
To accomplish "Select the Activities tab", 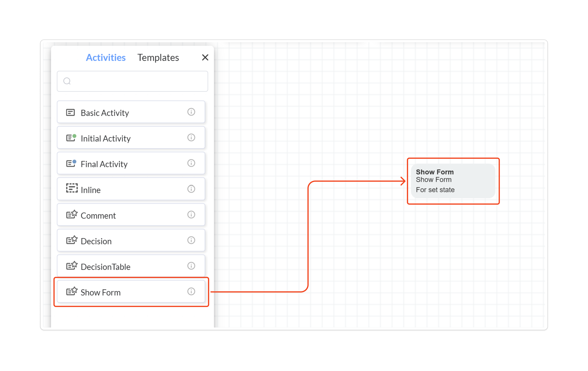I will (106, 58).
